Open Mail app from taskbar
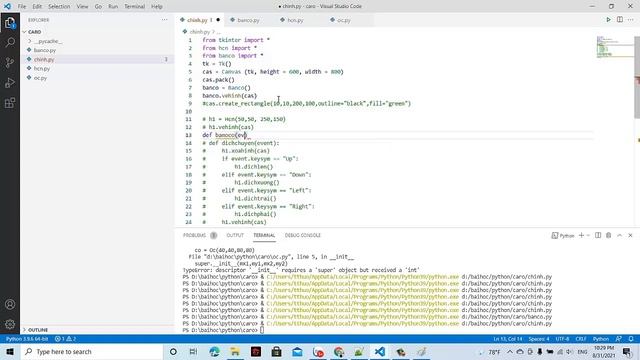The width and height of the screenshot is (640, 360). 297,351
